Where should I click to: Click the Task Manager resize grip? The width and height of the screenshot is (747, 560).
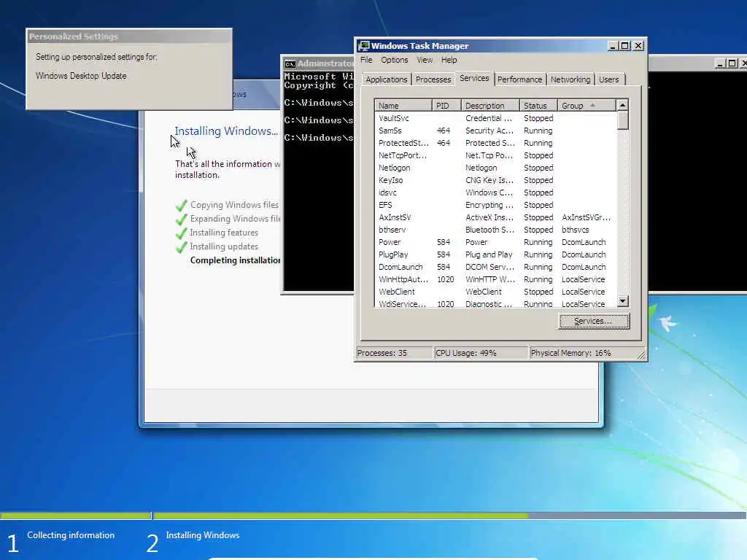pyautogui.click(x=641, y=355)
